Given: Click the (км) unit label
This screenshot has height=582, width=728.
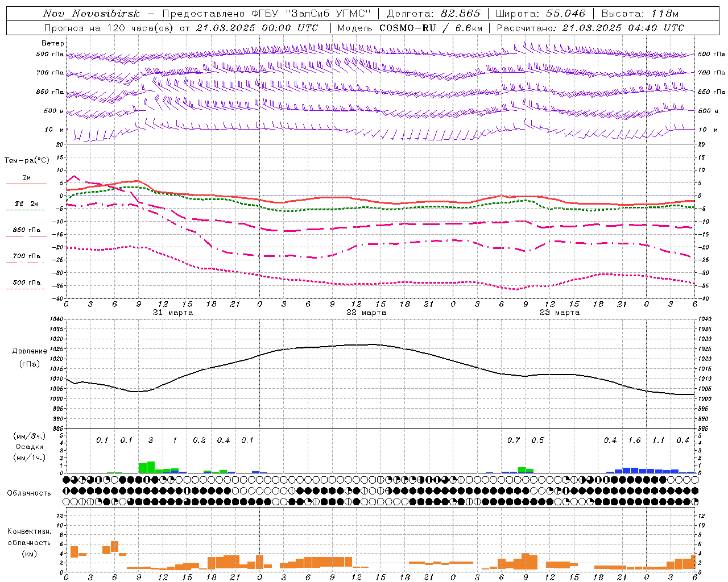Looking at the screenshot, I should (30, 554).
